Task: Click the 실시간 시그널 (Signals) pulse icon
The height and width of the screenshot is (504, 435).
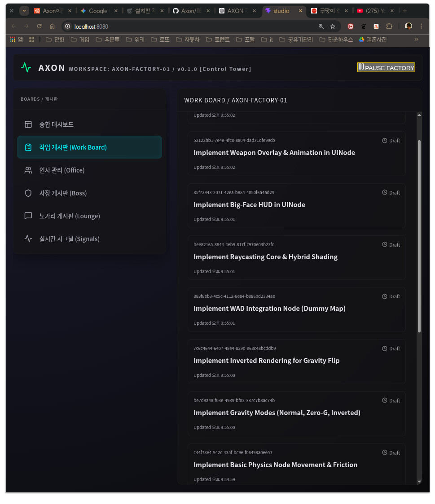Action: click(28, 239)
